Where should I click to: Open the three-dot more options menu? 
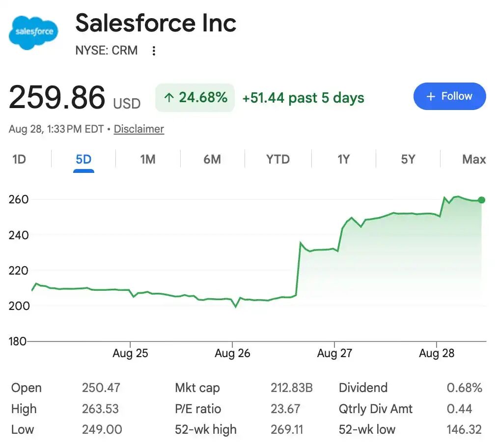click(x=154, y=51)
